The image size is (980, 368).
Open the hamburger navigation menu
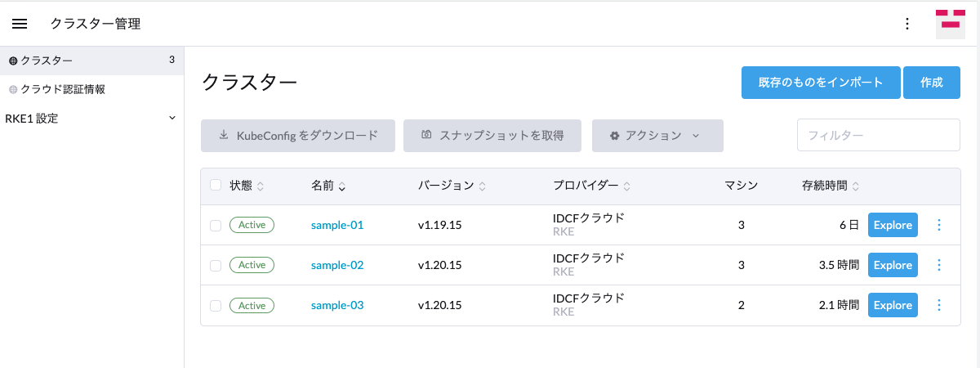coord(20,24)
